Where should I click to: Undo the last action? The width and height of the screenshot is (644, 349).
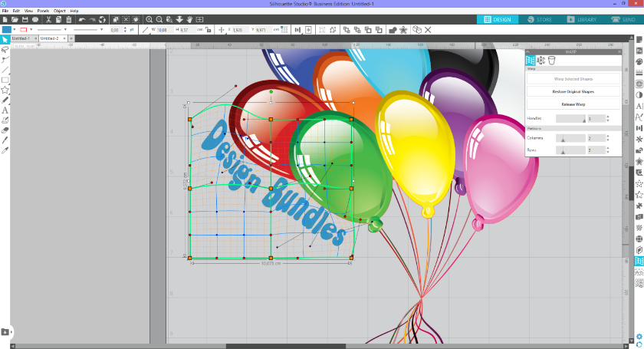pyautogui.click(x=82, y=19)
